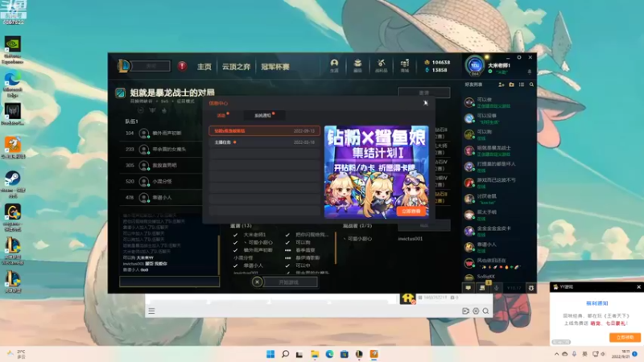Open the hamburger menu in the white bar
This screenshot has height=362, width=644.
tap(151, 311)
